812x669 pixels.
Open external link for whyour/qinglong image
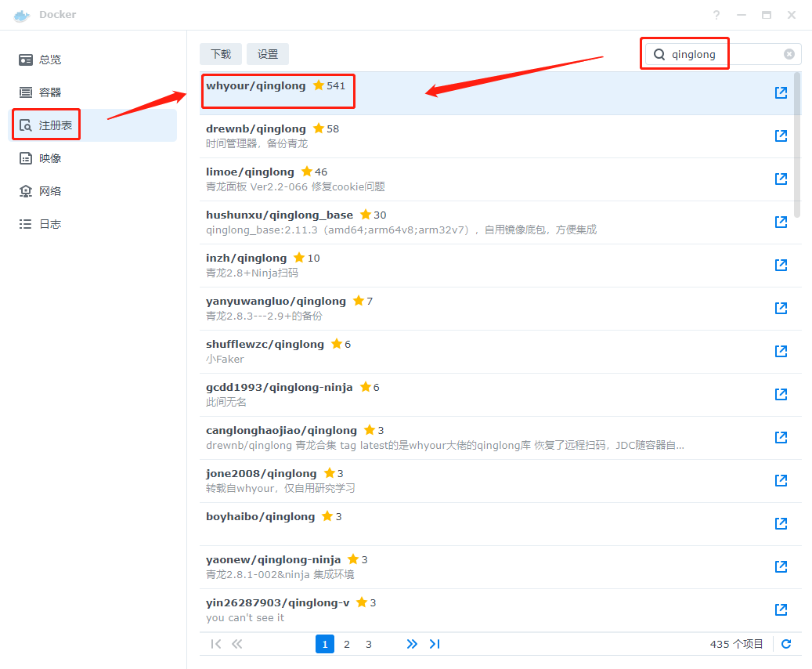[x=781, y=93]
